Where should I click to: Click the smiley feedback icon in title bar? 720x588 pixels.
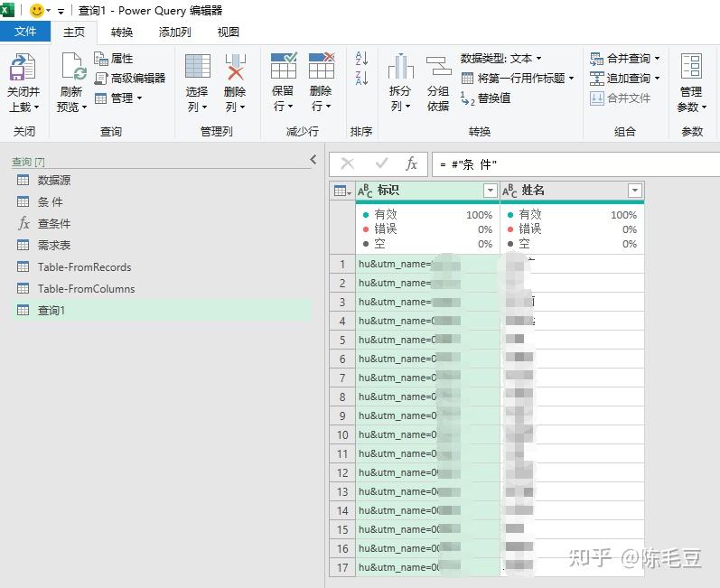coord(37,11)
